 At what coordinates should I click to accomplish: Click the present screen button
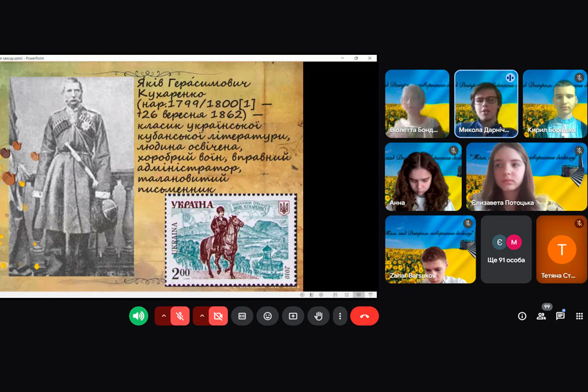293,316
